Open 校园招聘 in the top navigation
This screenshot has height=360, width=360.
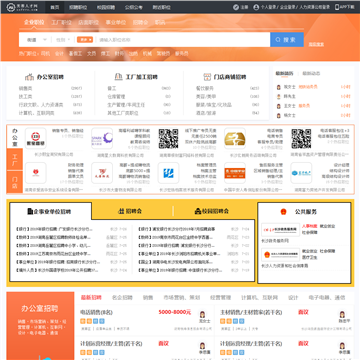pyautogui.click(x=106, y=7)
